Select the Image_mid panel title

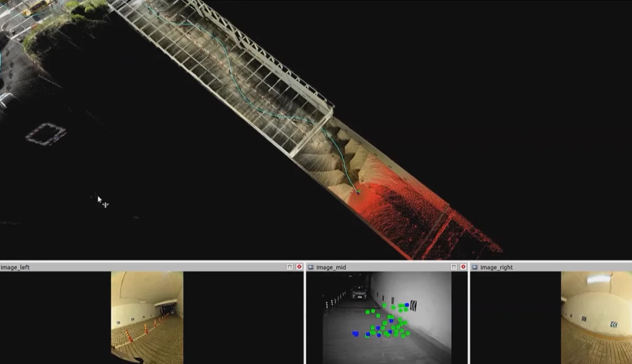pyautogui.click(x=331, y=267)
